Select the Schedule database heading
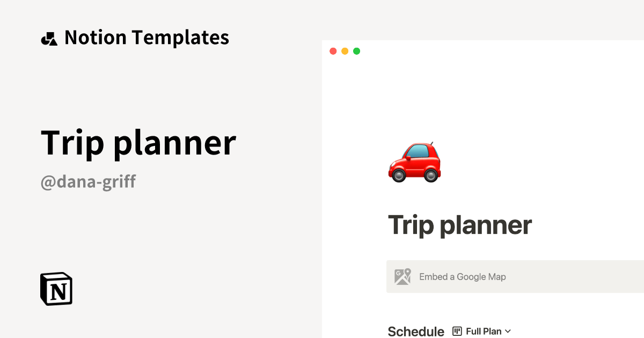644x338 pixels. click(416, 330)
